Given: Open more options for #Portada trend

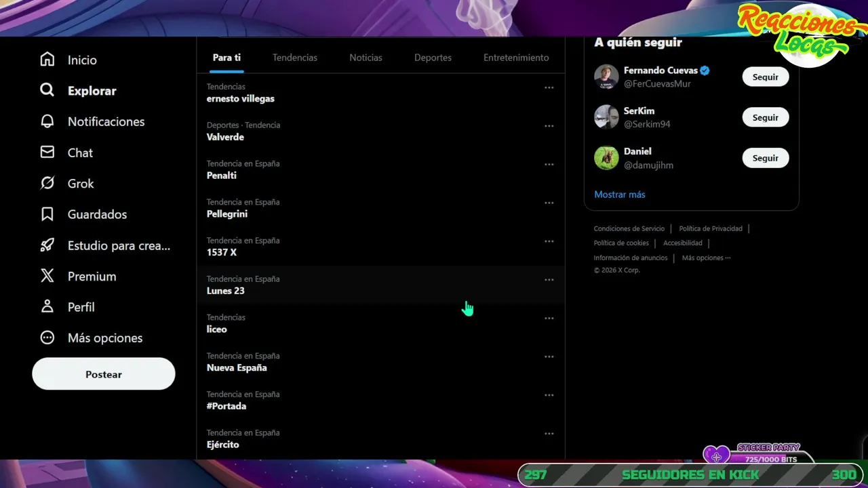Looking at the screenshot, I should click(549, 395).
